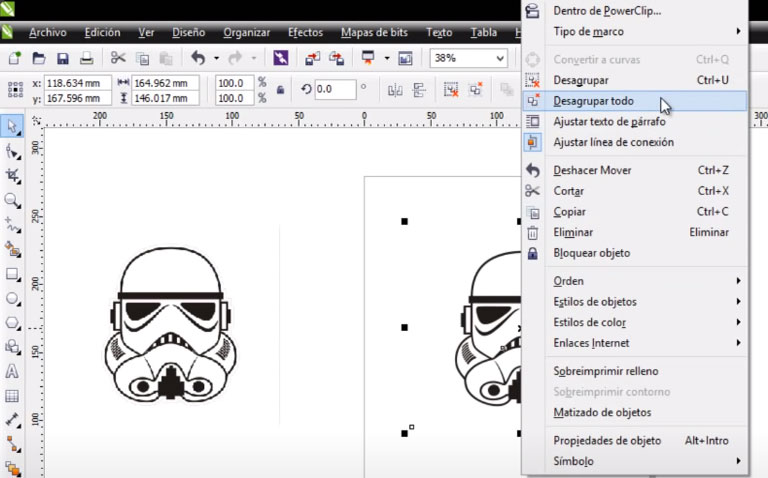
Task: Open the Diseño menu
Action: tap(189, 32)
